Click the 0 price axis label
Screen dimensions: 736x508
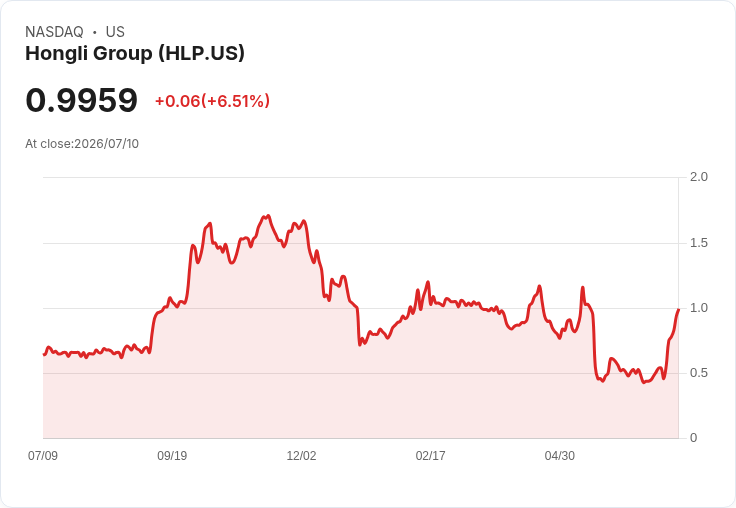pos(693,438)
